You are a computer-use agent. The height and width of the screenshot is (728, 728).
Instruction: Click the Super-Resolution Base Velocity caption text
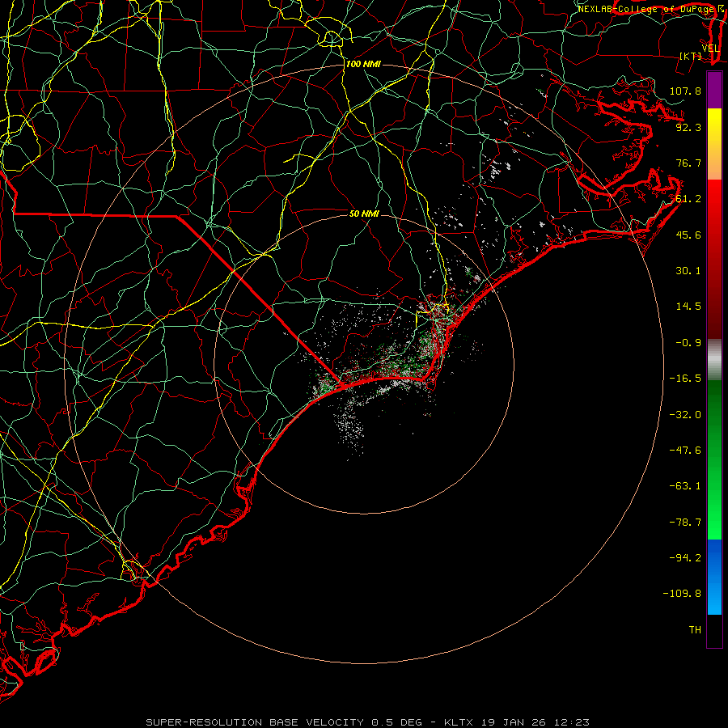pyautogui.click(x=368, y=722)
